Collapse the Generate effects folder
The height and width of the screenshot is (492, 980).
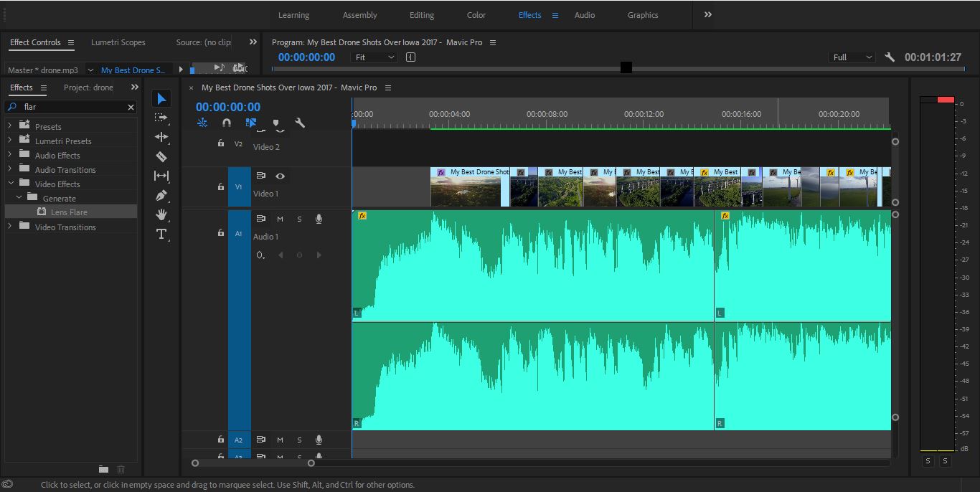pyautogui.click(x=19, y=198)
